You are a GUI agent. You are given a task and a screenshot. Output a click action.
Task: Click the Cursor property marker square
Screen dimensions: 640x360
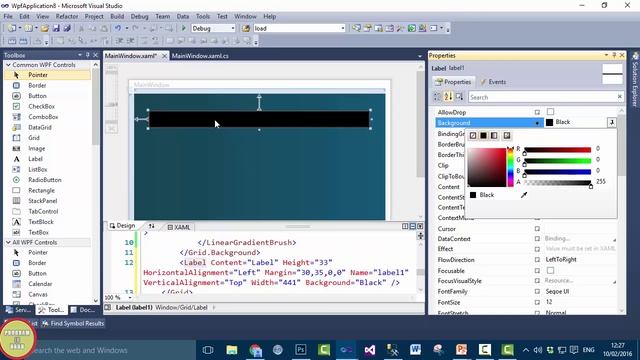(x=537, y=229)
